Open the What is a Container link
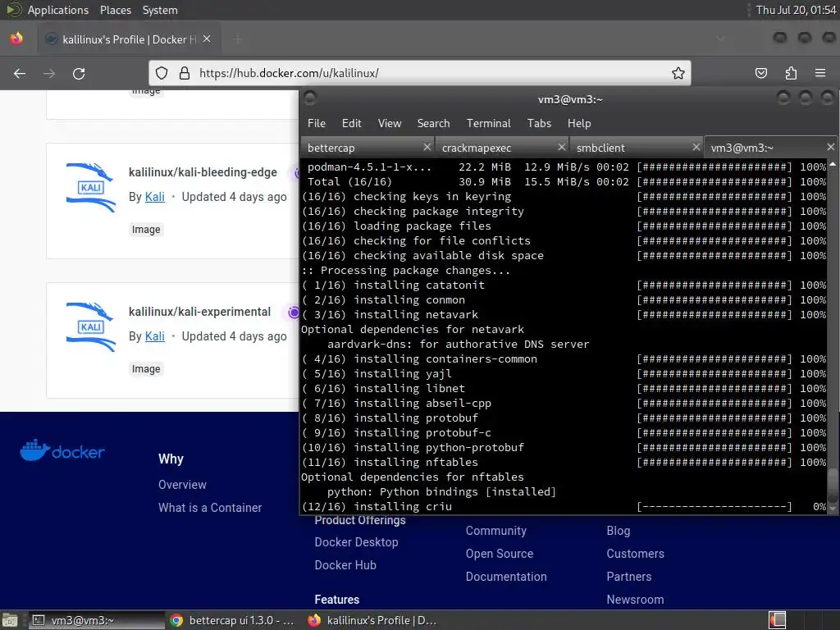The image size is (840, 630). (210, 507)
